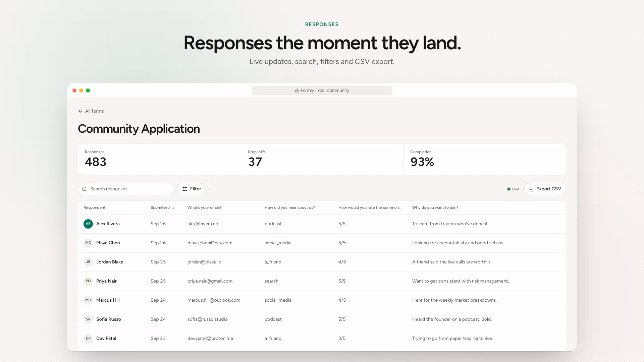Screen dimensions: 644x362
Task: Click Jordan Blake's JB avatar
Action: 88,262
